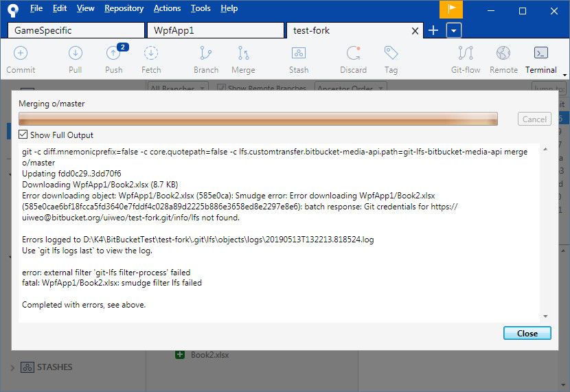
Task: Click the 'error: external filter' output line
Action: [106, 272]
